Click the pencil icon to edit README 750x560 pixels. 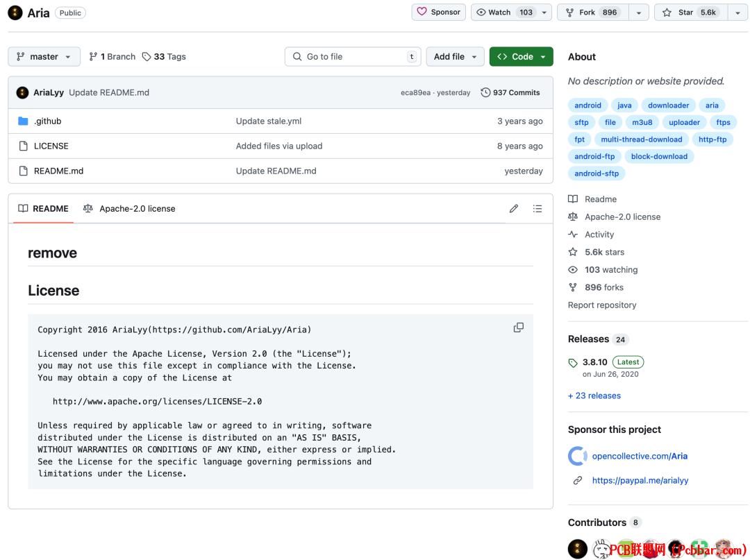point(514,209)
